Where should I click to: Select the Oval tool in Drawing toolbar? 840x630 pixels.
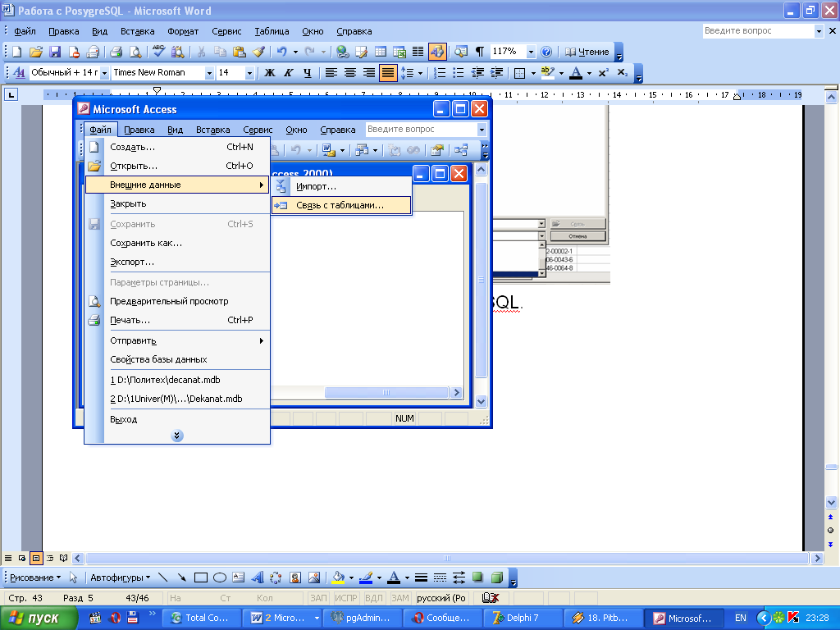[x=220, y=577]
